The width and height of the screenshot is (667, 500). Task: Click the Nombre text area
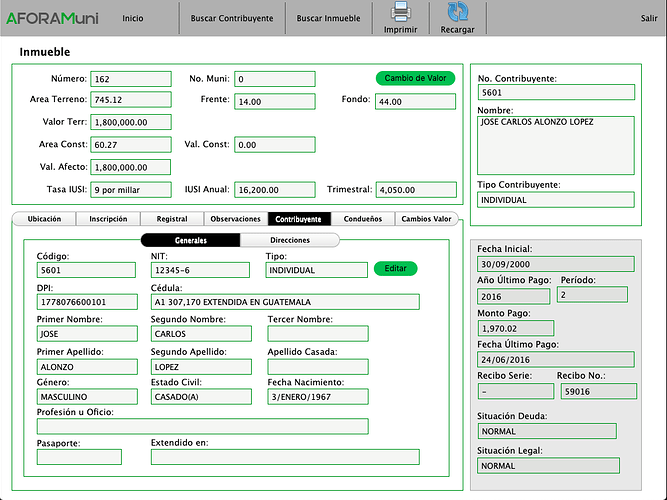point(556,146)
